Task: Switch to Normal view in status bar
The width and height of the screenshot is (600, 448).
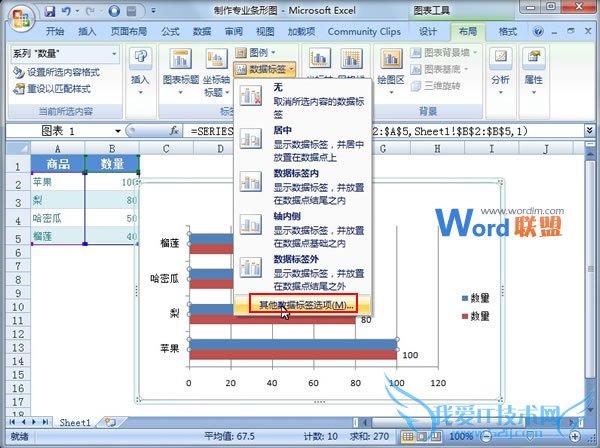Action: click(408, 436)
